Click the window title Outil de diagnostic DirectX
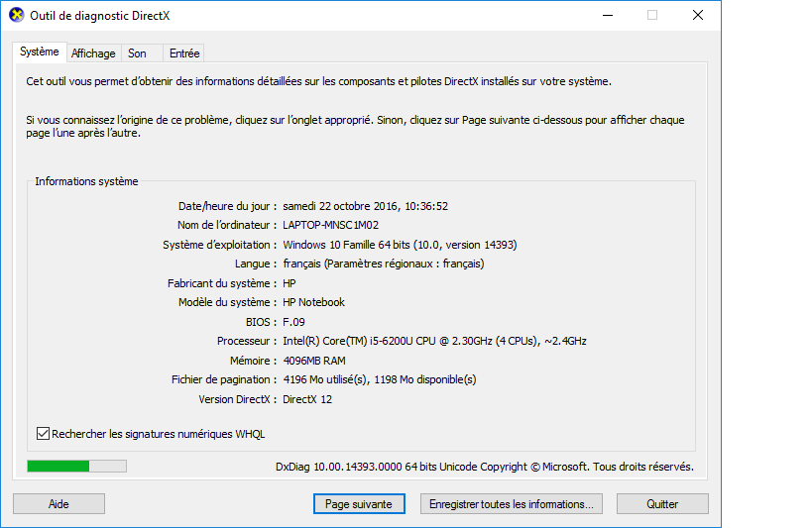Screen dimensions: 812x528 [99, 16]
